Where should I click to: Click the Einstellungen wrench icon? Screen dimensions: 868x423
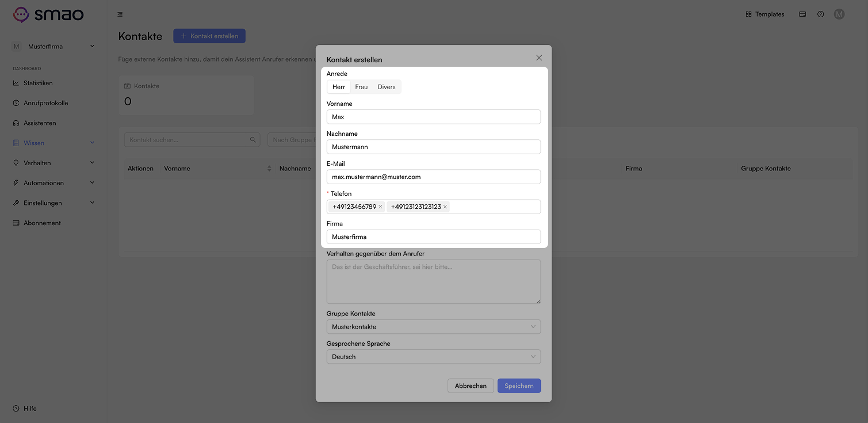16,203
